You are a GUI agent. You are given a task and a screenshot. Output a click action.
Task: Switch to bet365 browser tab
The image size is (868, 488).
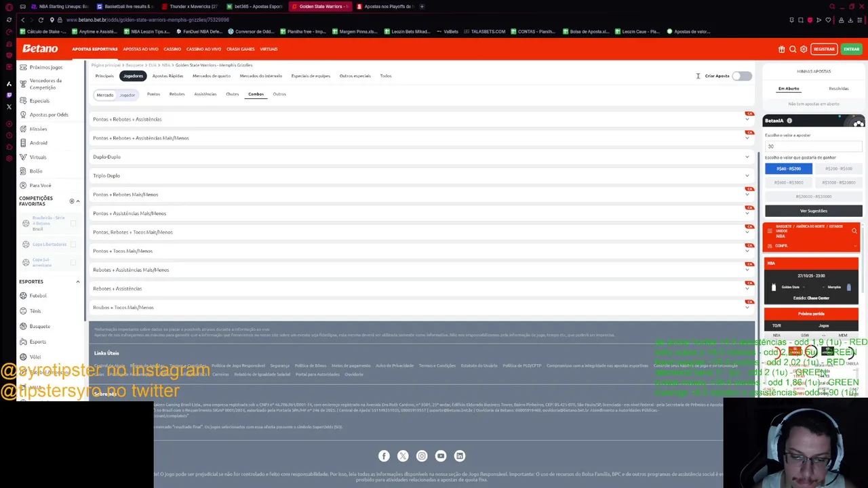pos(254,6)
